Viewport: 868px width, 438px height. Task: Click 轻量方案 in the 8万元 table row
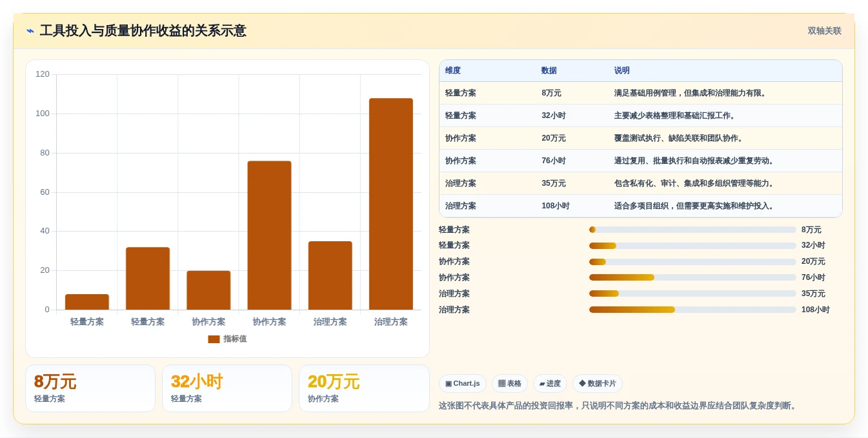(461, 94)
